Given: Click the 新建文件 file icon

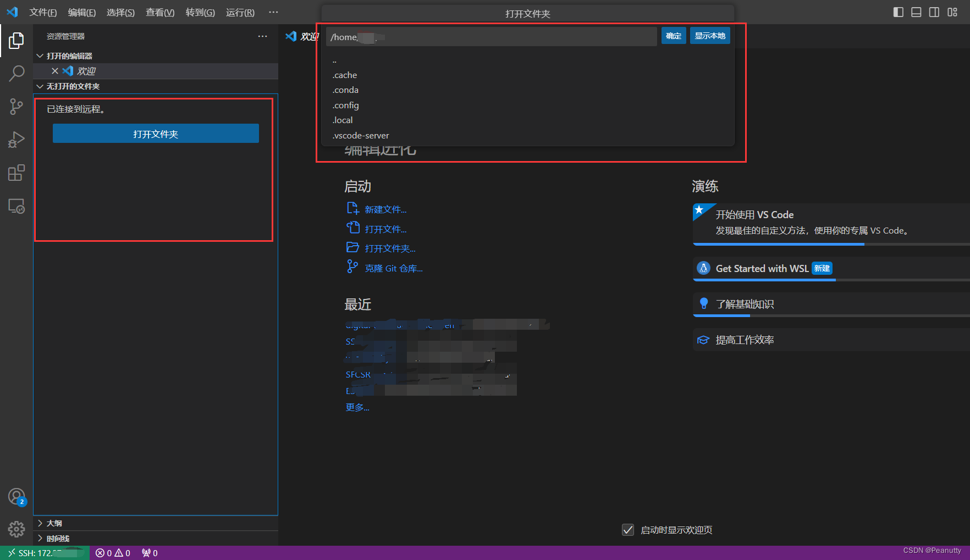Looking at the screenshot, I should tap(352, 208).
